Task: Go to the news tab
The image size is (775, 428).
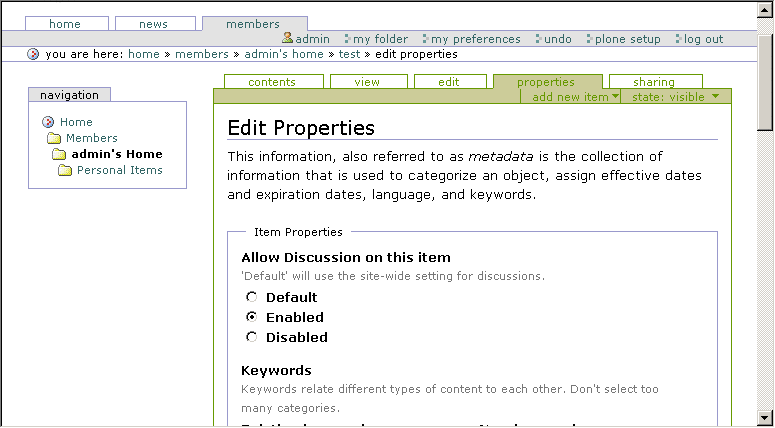Action: (153, 24)
